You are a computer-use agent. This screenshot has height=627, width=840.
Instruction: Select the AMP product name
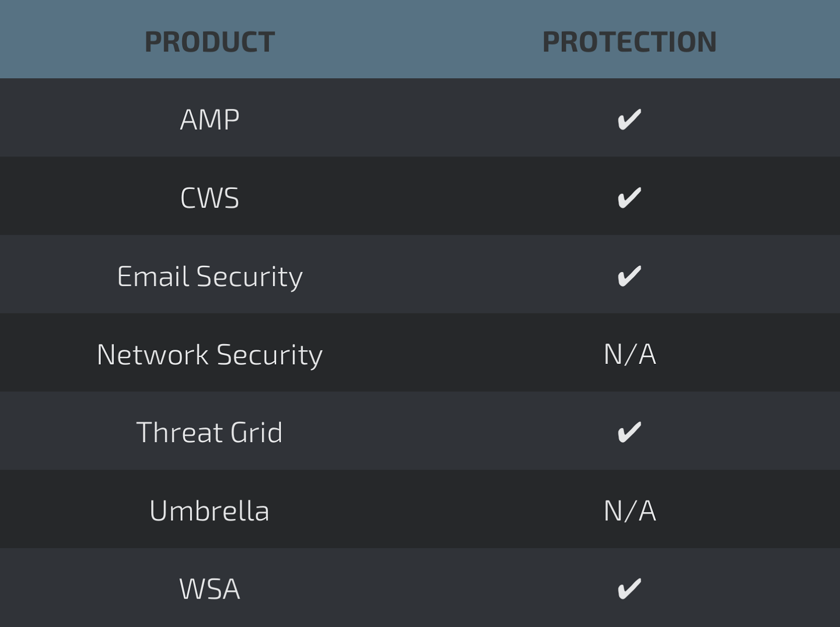coord(209,119)
